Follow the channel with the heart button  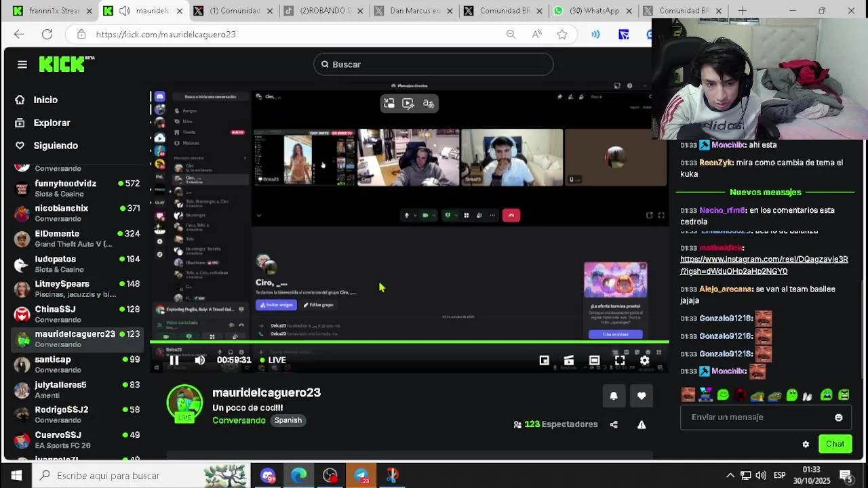pos(642,396)
